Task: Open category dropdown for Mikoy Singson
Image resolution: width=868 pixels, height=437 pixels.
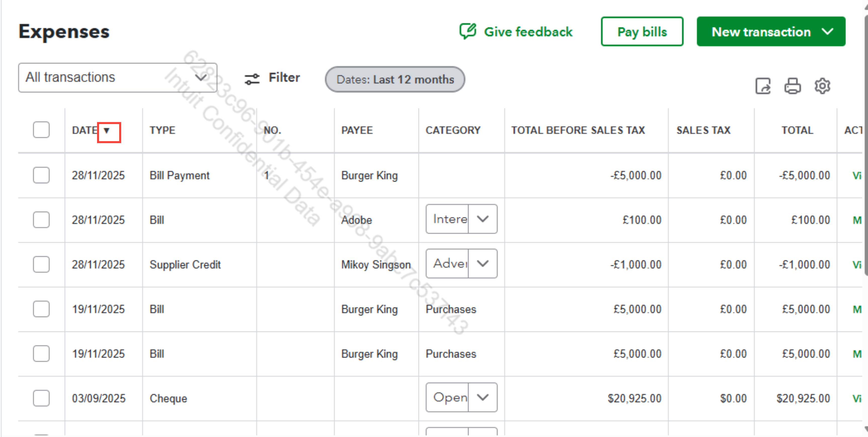Action: [x=483, y=264]
